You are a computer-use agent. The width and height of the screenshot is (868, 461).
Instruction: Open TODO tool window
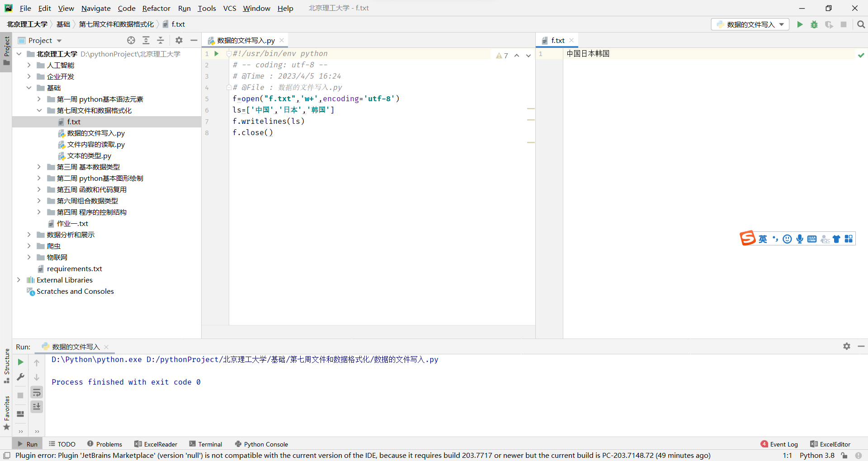[62, 444]
